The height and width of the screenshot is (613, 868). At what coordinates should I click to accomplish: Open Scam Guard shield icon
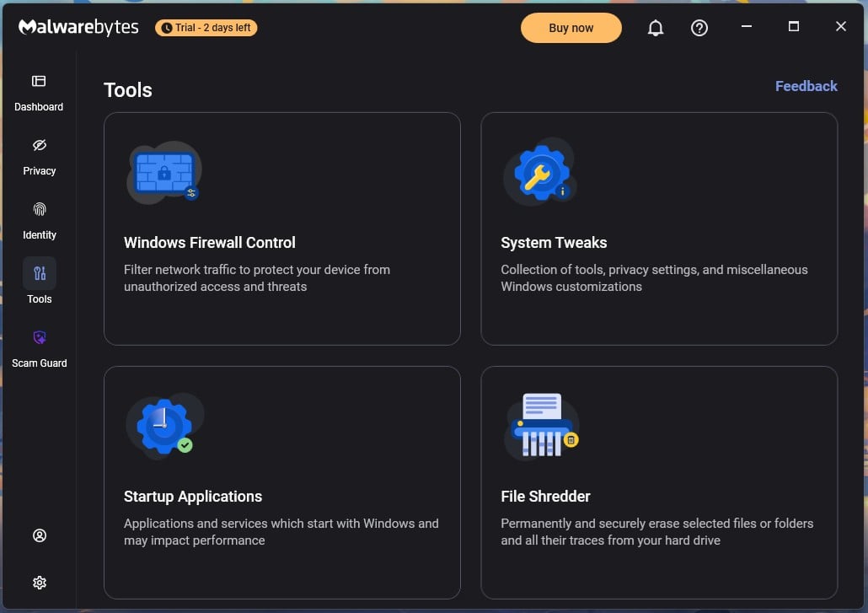click(40, 337)
